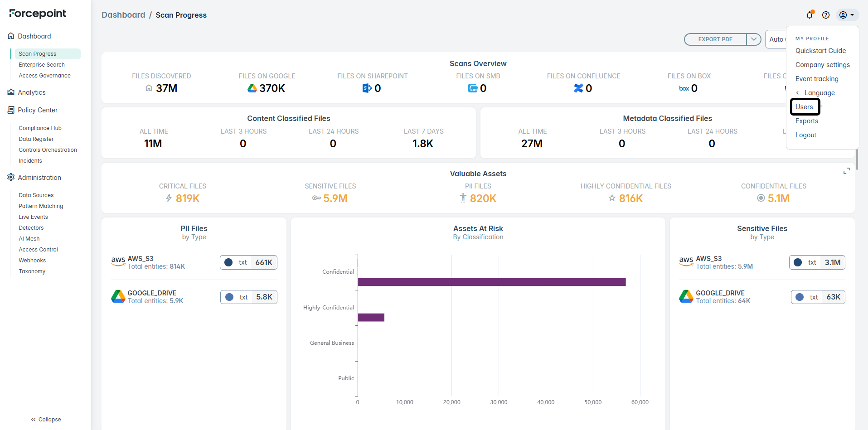This screenshot has width=868, height=430.
Task: Click the EXPORT PDF button
Action: click(x=715, y=39)
